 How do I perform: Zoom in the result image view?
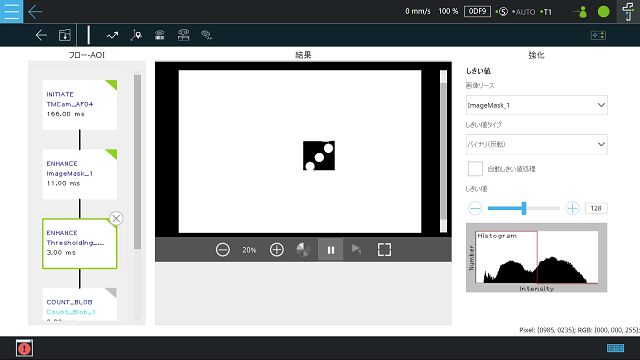click(277, 249)
